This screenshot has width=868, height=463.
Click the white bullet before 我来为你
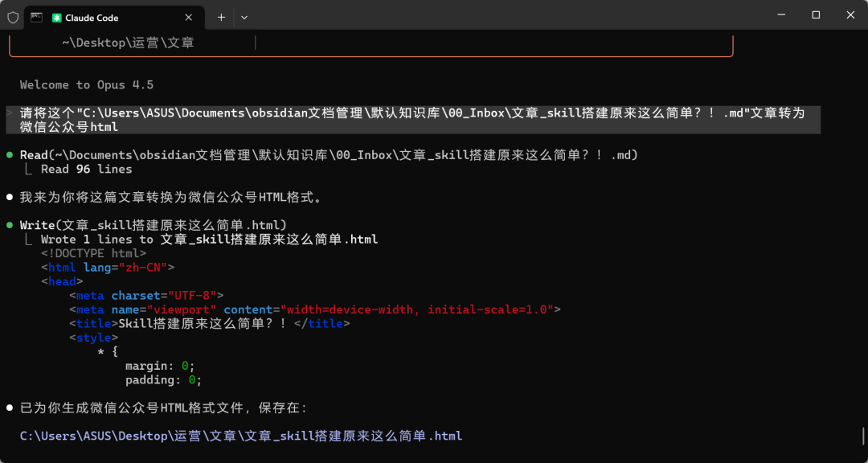(x=10, y=197)
